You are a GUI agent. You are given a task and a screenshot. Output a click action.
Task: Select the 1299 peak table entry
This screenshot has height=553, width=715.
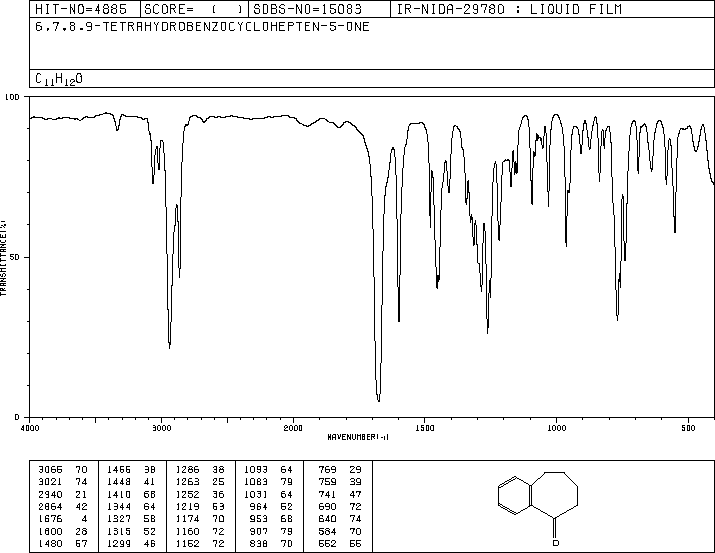tap(131, 544)
